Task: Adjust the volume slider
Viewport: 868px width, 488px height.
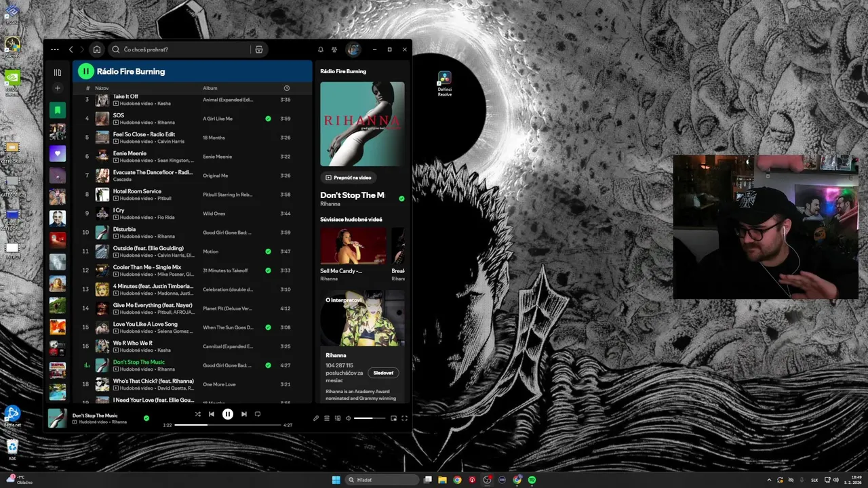Action: (370, 418)
